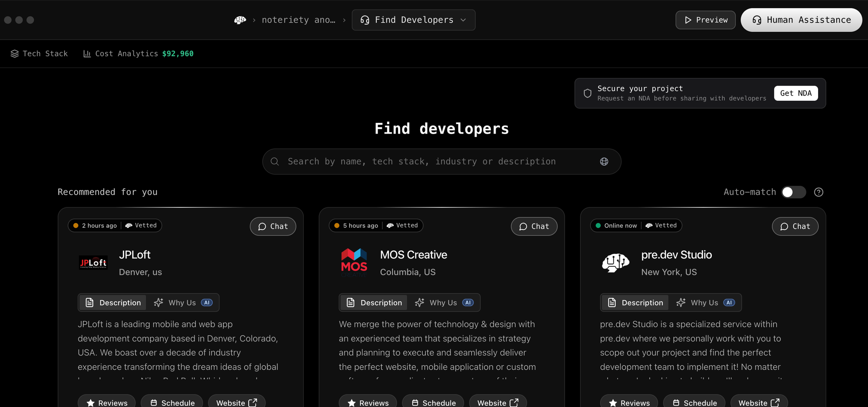Click the pre.dev brain logo in breadcrumb
This screenshot has width=868, height=407.
[240, 20]
